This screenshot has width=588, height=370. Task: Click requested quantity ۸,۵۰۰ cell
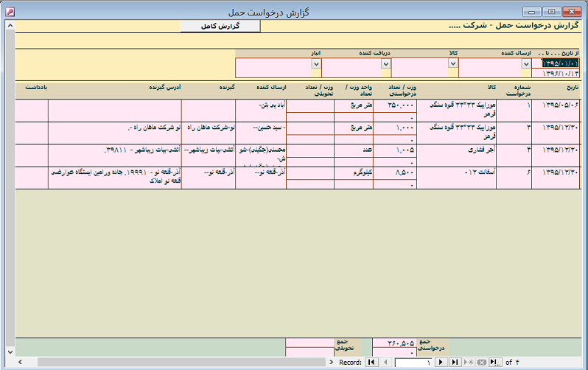coord(395,173)
